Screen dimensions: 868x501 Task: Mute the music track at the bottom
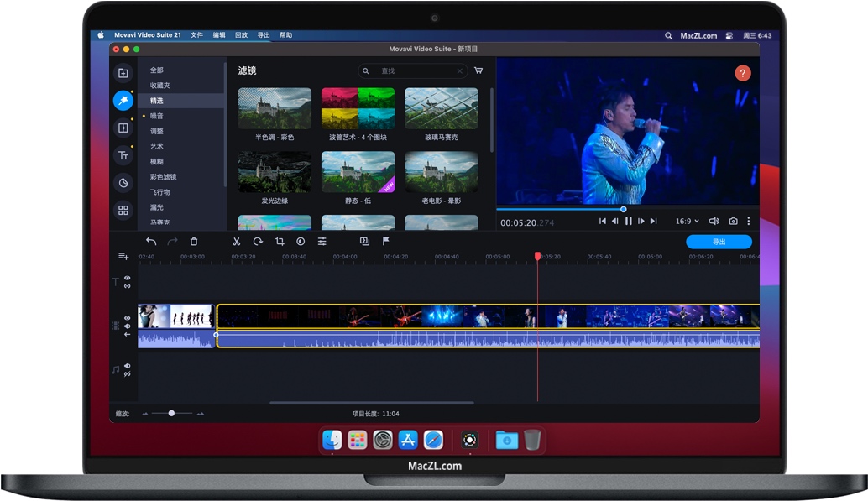pyautogui.click(x=128, y=365)
